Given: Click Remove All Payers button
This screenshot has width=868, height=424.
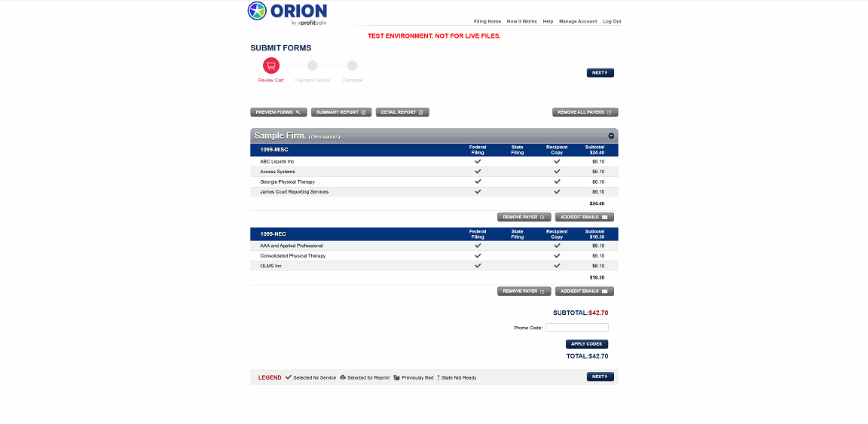Looking at the screenshot, I should coord(585,112).
